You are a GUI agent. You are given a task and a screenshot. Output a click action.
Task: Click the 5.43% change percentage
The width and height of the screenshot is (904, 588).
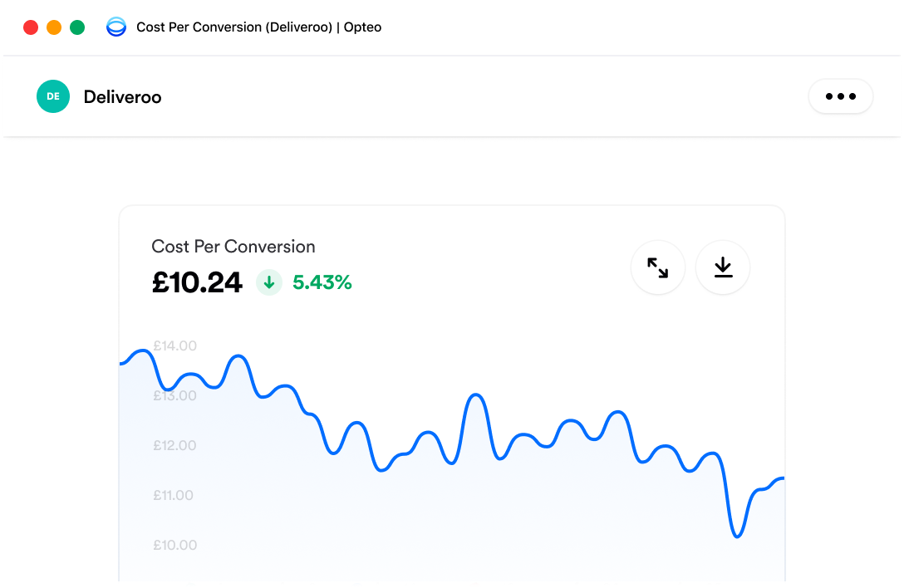coord(322,282)
